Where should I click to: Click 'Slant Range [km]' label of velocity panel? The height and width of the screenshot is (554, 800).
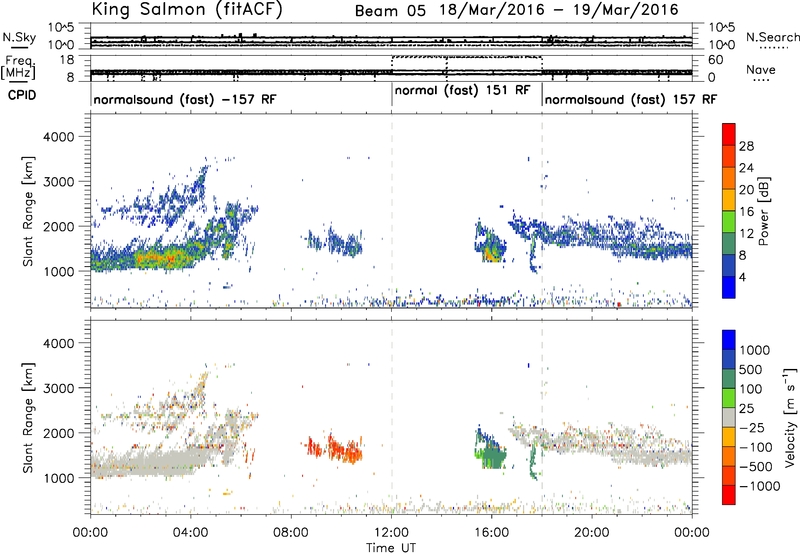click(28, 418)
